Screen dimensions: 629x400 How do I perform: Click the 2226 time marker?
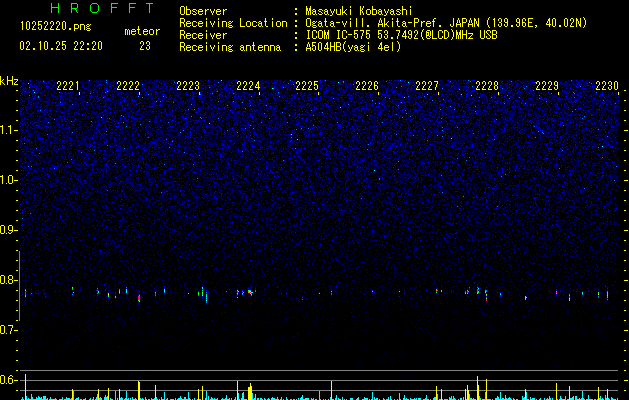367,86
